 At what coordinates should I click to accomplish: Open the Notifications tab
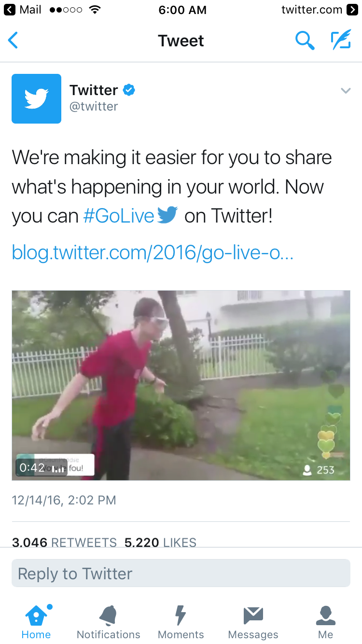109,622
